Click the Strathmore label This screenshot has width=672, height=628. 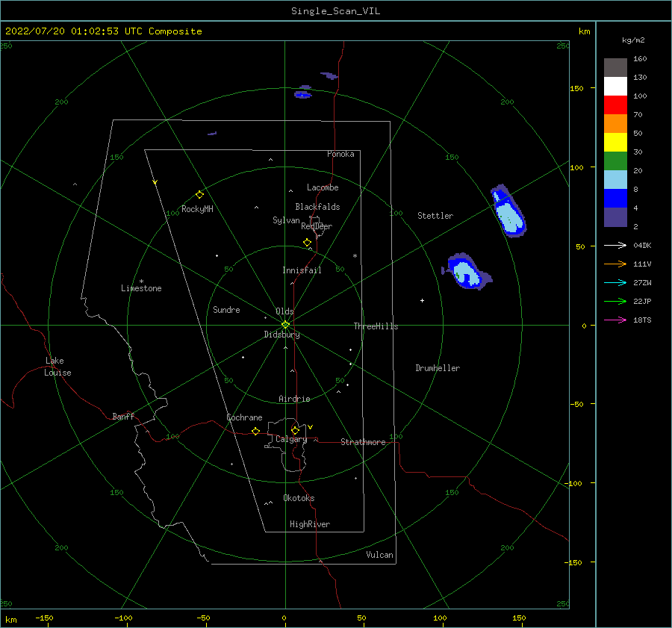(363, 442)
